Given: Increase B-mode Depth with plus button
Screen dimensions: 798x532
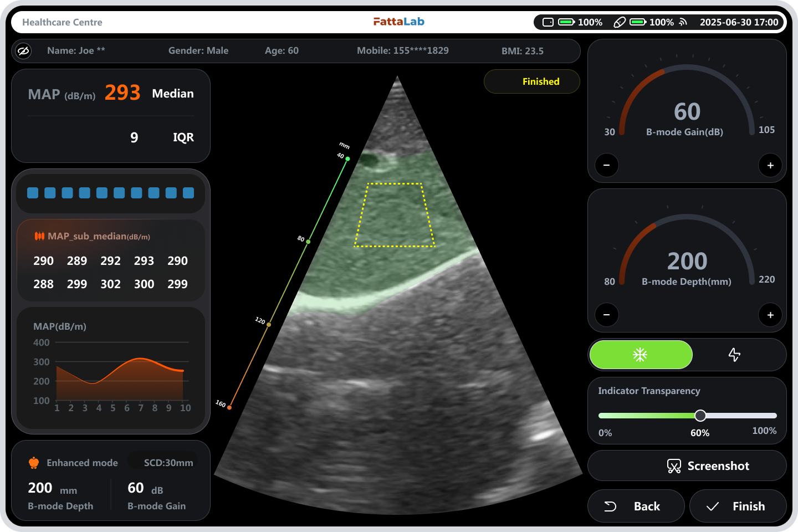Looking at the screenshot, I should coord(770,315).
